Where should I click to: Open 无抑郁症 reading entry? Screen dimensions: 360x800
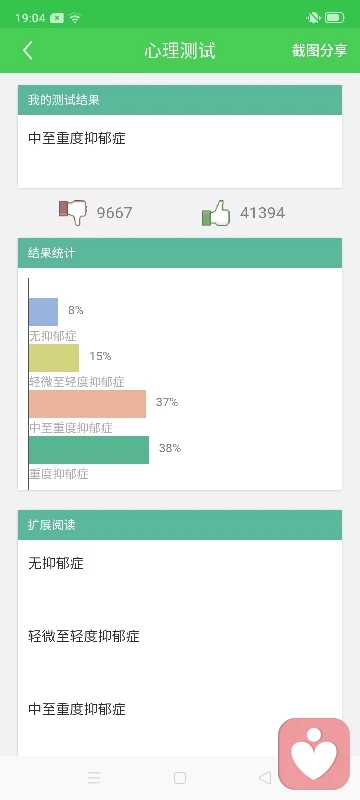click(x=56, y=563)
